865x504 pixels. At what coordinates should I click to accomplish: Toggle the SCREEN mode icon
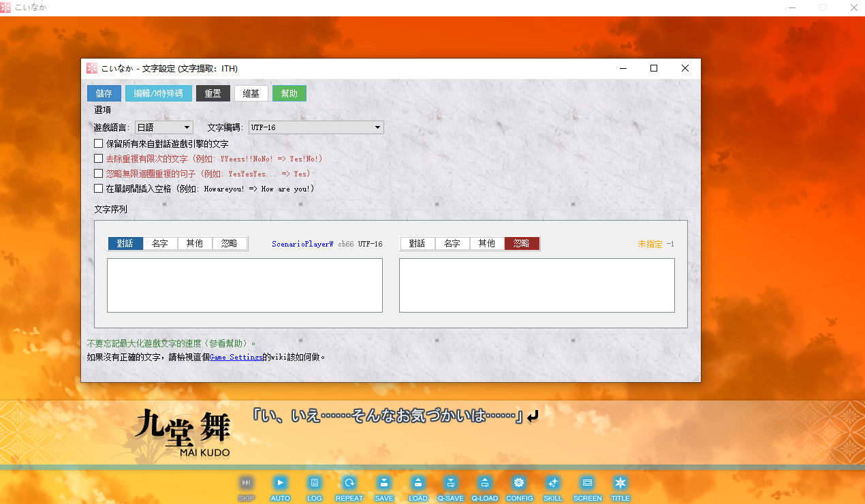point(587,483)
